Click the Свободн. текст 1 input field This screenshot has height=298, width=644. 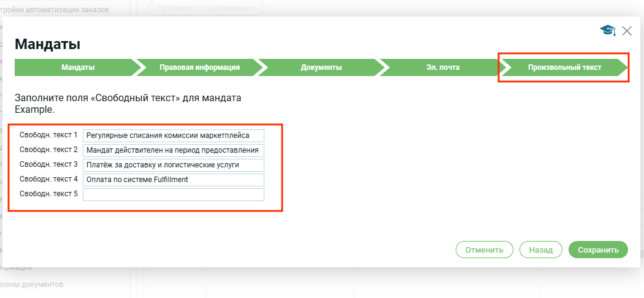[173, 136]
